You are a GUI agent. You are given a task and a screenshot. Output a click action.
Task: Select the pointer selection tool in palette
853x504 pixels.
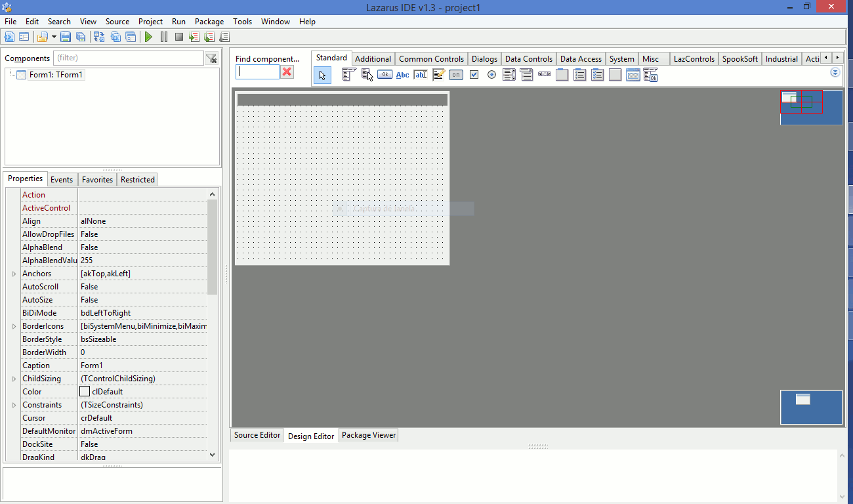point(322,75)
